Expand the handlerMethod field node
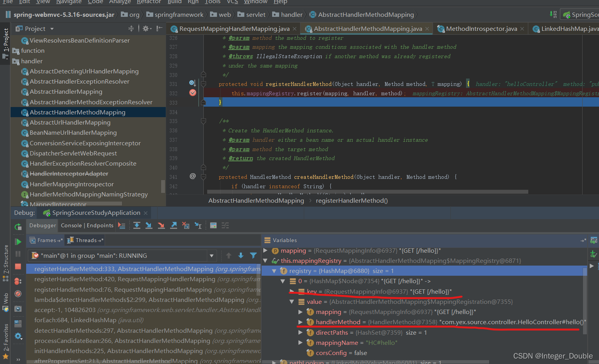 tap(300, 322)
